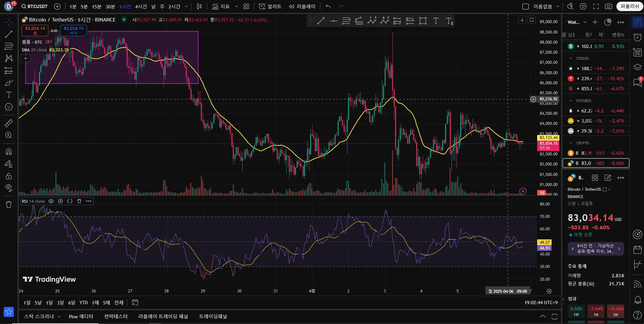Open the emoji and icons tool
Image resolution: width=644 pixels, height=324 pixels.
pyautogui.click(x=9, y=107)
